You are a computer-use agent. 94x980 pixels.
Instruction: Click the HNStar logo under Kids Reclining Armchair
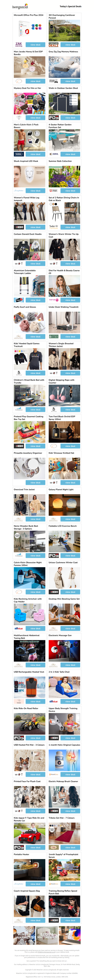tap(19, 628)
